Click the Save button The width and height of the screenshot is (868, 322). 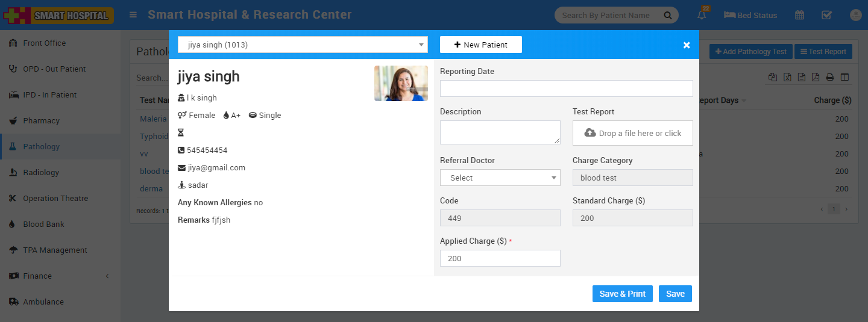pyautogui.click(x=675, y=294)
